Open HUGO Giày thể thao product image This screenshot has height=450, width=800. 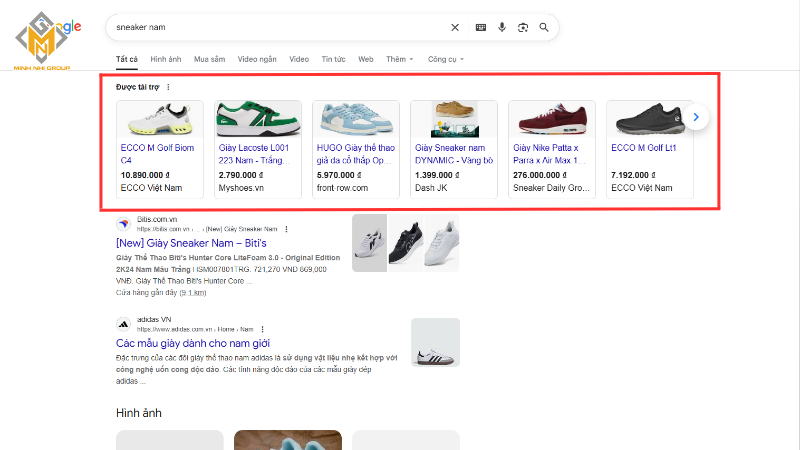coord(356,119)
